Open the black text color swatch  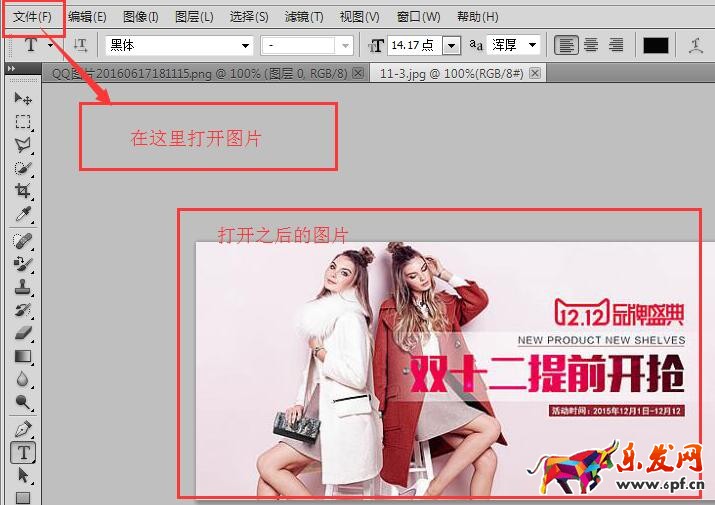[x=656, y=45]
